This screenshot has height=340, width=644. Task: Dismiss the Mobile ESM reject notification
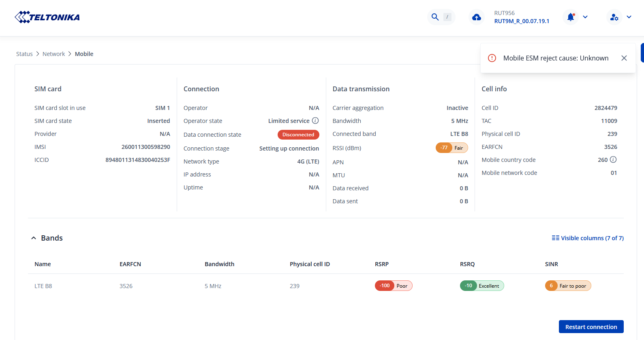(624, 58)
